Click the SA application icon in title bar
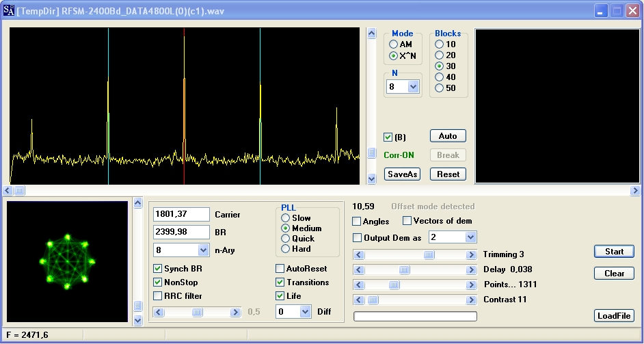Screen dimensions: 644x344 click(x=9, y=11)
